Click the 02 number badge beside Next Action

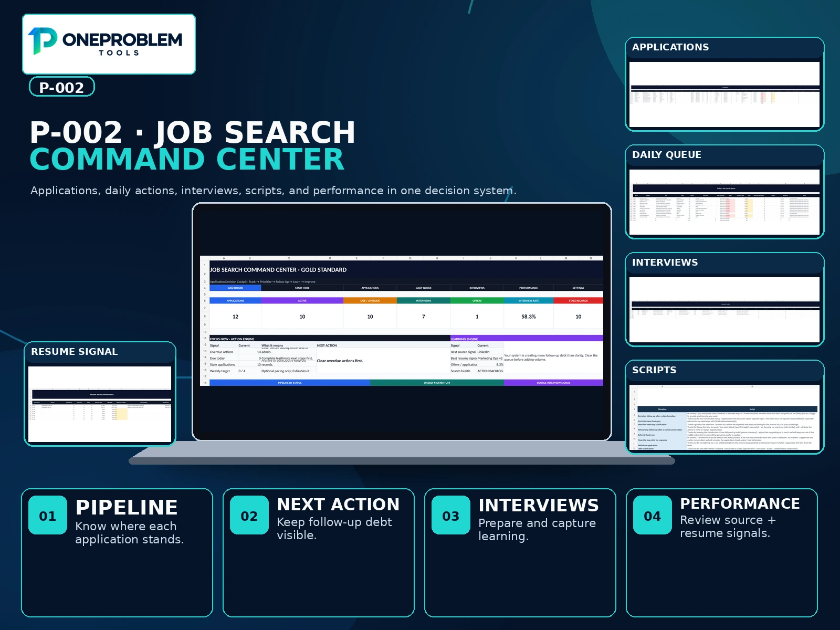coord(249,516)
